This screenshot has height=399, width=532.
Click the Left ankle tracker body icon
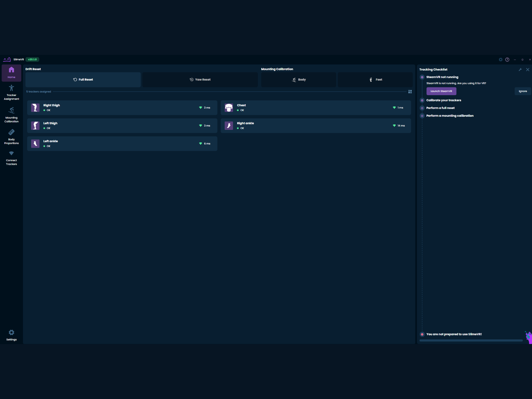[35, 144]
